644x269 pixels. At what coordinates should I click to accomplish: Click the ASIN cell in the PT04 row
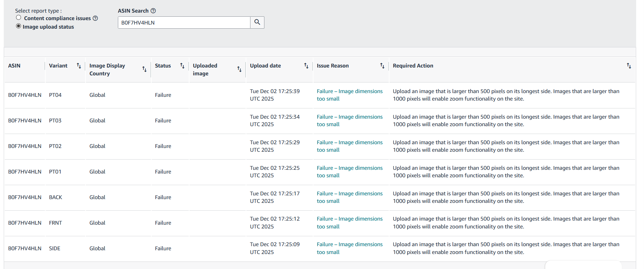[25, 95]
